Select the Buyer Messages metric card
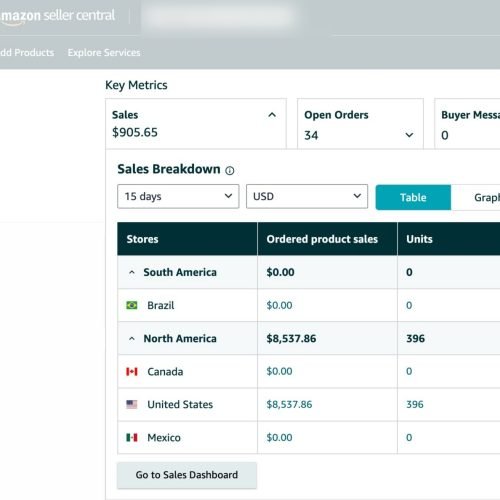The width and height of the screenshot is (500, 500). (x=467, y=124)
